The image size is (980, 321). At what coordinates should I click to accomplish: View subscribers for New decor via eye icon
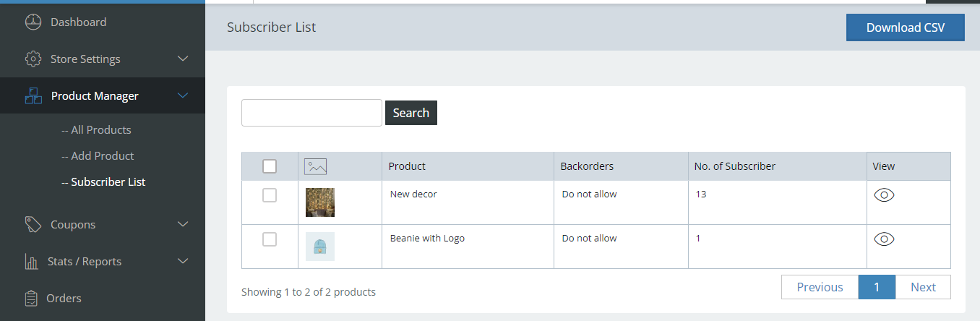pyautogui.click(x=884, y=195)
